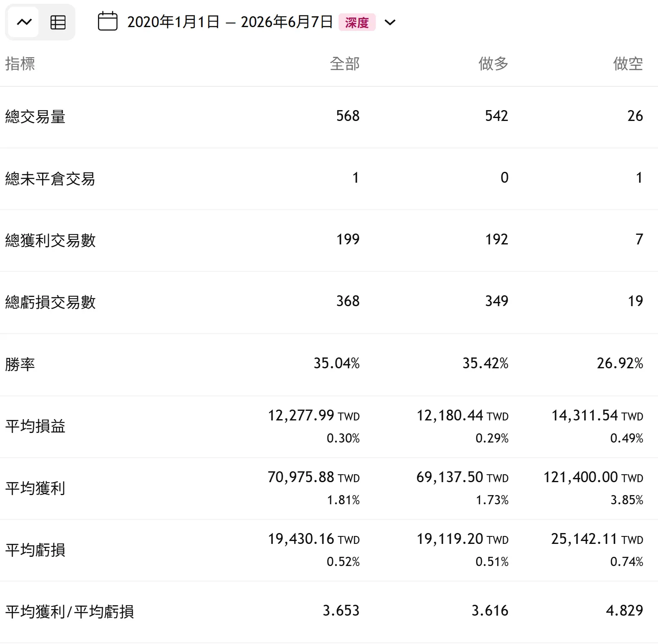This screenshot has height=644, width=658.
Task: Select average profit 70,975.88 TWD
Action: pos(314,477)
